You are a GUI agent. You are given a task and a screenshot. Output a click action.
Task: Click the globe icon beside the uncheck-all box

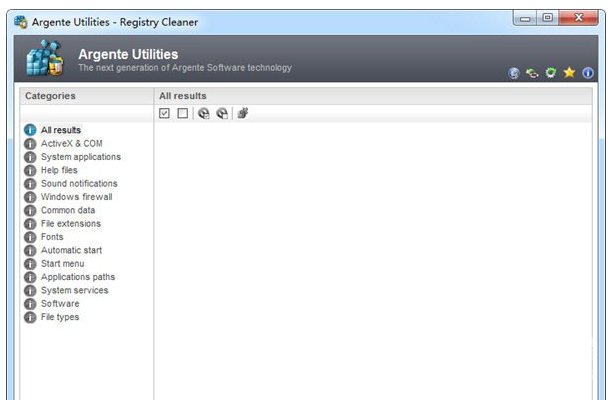click(x=203, y=113)
